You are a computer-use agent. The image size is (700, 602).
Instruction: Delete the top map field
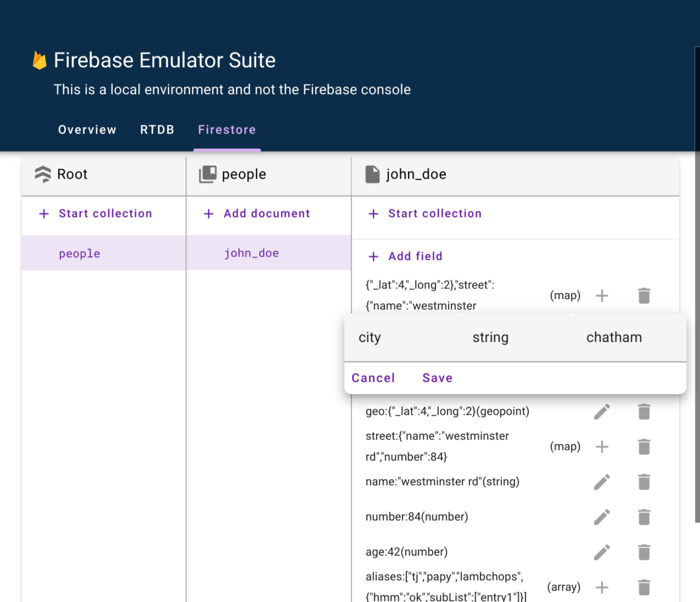point(644,296)
